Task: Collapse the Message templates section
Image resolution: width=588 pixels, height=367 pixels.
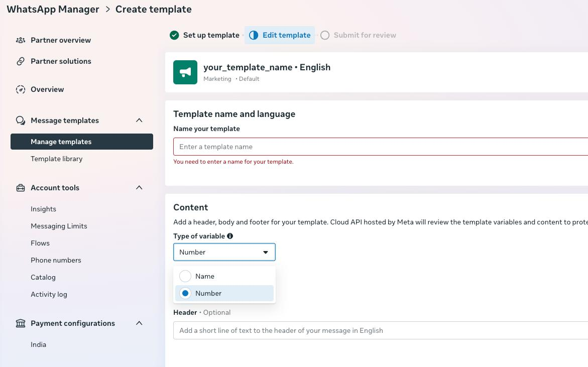Action: 139,120
